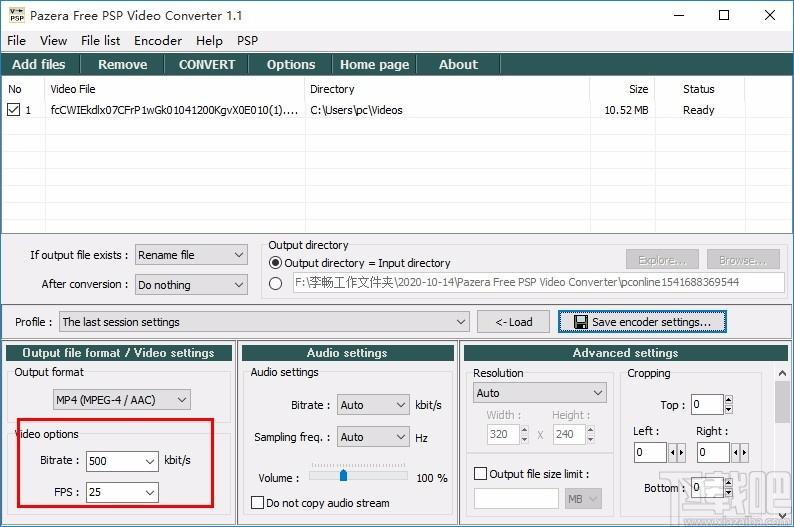
Task: Click the Height 240 input field
Action: pos(569,434)
